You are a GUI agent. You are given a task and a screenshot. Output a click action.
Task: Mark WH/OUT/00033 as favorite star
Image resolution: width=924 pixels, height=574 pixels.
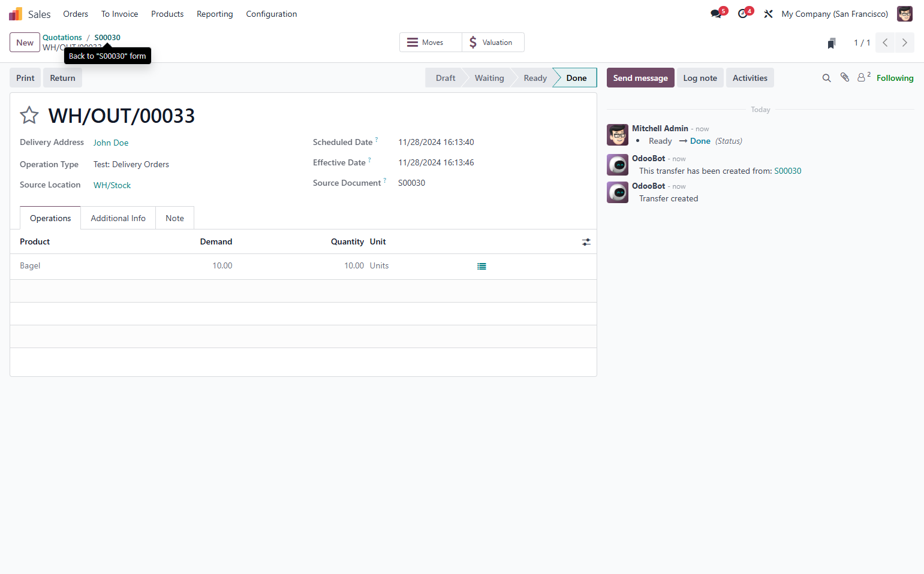pyautogui.click(x=29, y=115)
